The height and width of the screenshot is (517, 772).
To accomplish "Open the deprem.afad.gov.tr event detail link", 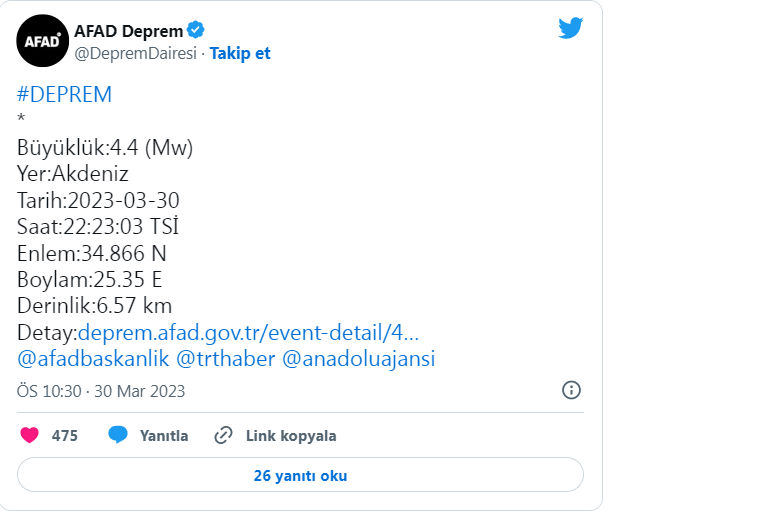I will (248, 333).
